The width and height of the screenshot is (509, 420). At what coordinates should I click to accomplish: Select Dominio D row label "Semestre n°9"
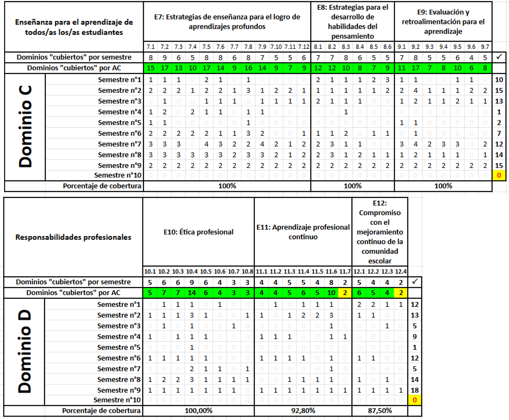(119, 390)
